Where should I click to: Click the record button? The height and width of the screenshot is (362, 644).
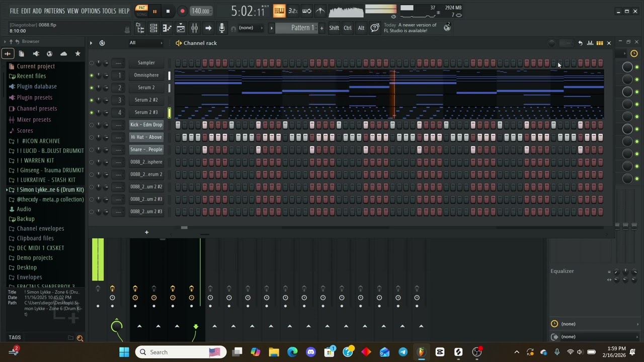pyautogui.click(x=182, y=11)
